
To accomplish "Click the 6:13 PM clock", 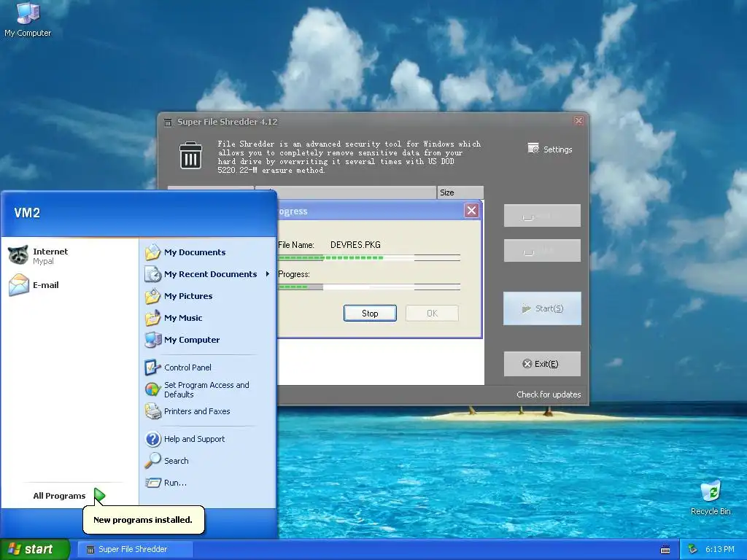I will point(720,549).
